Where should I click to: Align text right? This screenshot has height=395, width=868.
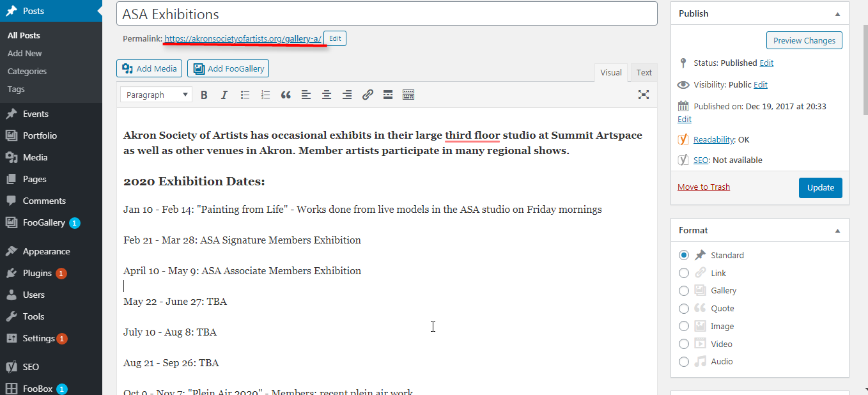point(347,95)
